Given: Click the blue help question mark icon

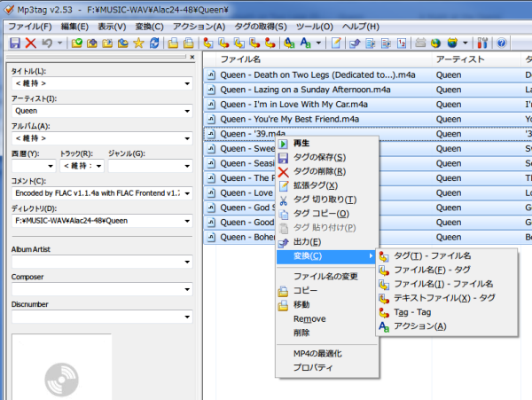Looking at the screenshot, I should (502, 43).
